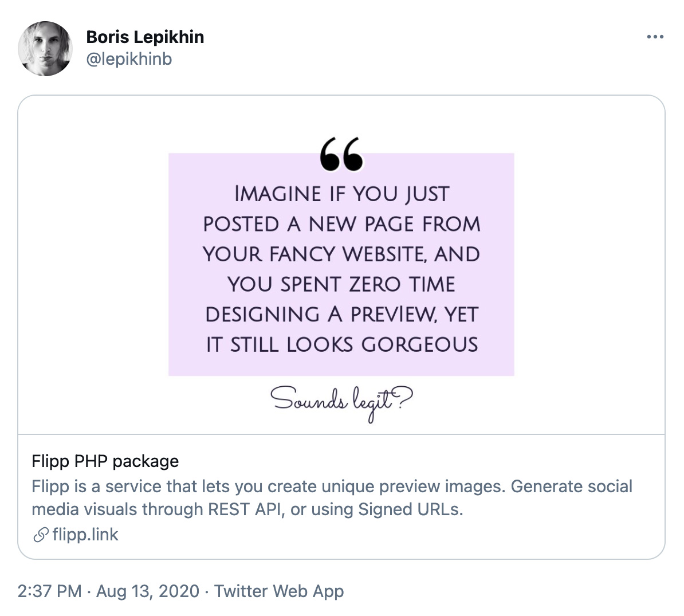The height and width of the screenshot is (616, 684).
Task: Click the lavender quote panel in the image
Action: coord(342,264)
